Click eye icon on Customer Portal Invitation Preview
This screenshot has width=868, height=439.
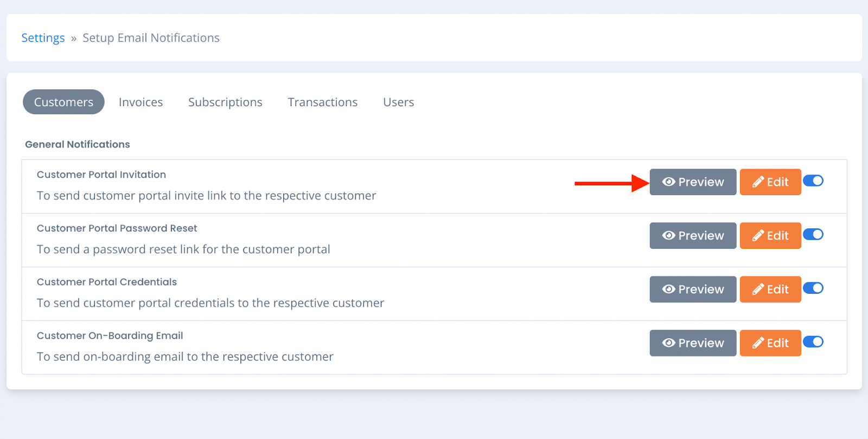pos(669,182)
